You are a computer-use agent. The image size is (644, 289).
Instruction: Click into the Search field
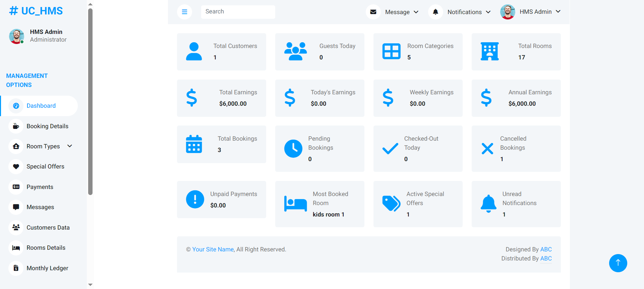(x=238, y=12)
